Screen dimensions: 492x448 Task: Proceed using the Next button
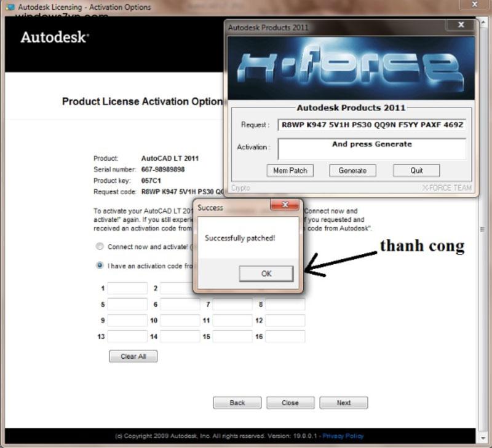(x=344, y=403)
